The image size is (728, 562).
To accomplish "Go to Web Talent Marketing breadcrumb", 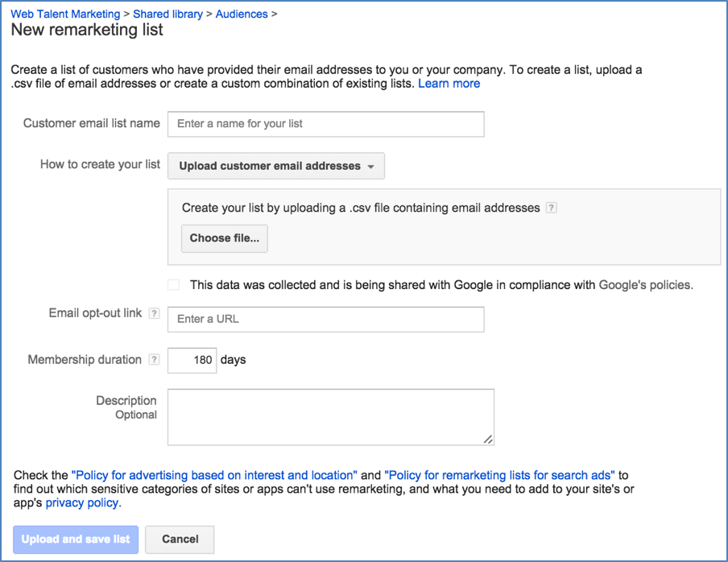I will click(65, 14).
